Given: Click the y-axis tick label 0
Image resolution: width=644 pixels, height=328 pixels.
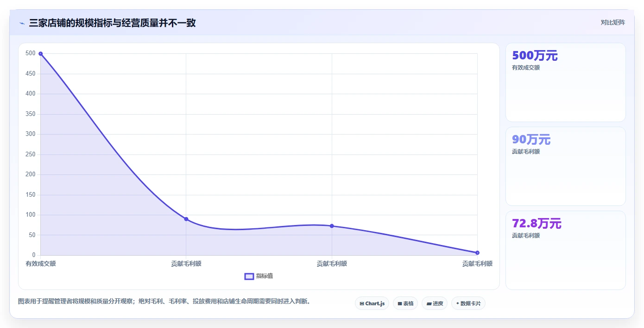Looking at the screenshot, I should [x=34, y=255].
